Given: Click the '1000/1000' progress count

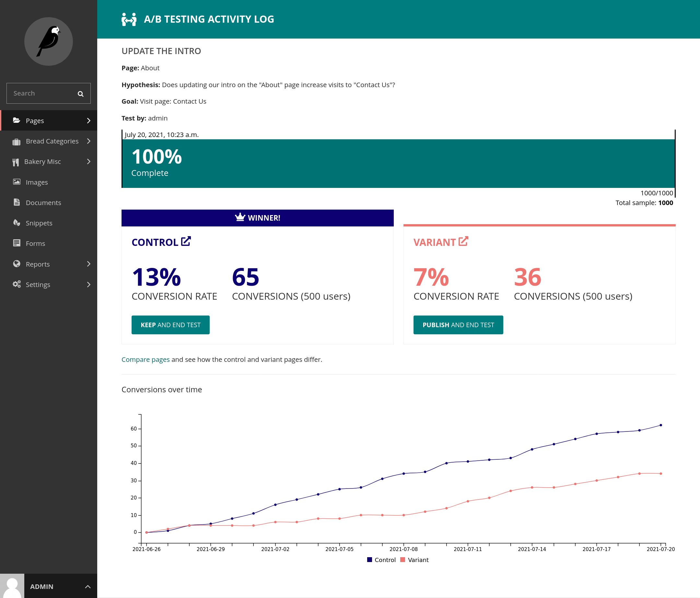Looking at the screenshot, I should click(657, 193).
